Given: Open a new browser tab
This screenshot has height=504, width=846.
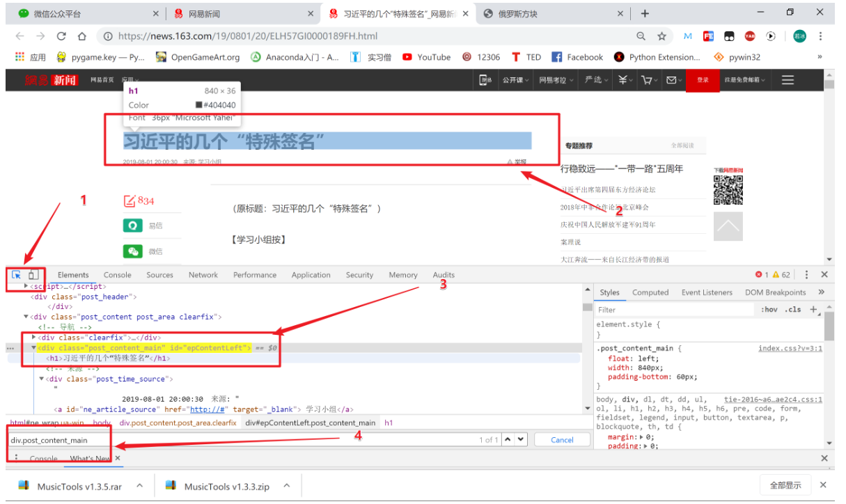Looking at the screenshot, I should pos(645,13).
